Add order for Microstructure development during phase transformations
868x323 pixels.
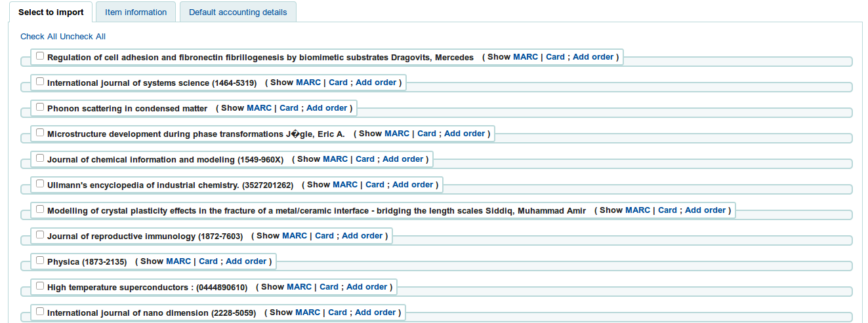click(465, 134)
